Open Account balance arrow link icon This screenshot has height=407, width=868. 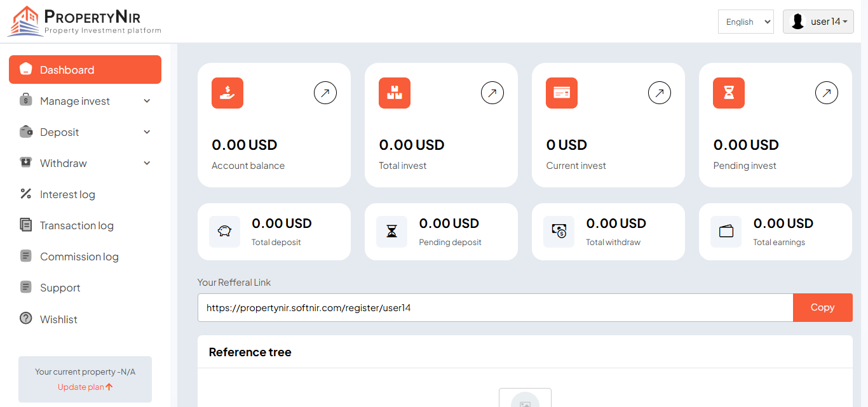325,93
